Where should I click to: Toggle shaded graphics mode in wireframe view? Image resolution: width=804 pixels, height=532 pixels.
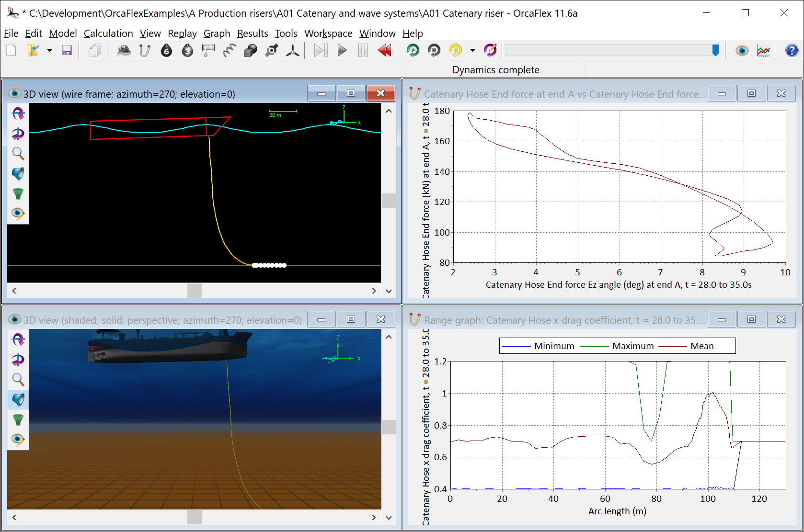(x=18, y=173)
